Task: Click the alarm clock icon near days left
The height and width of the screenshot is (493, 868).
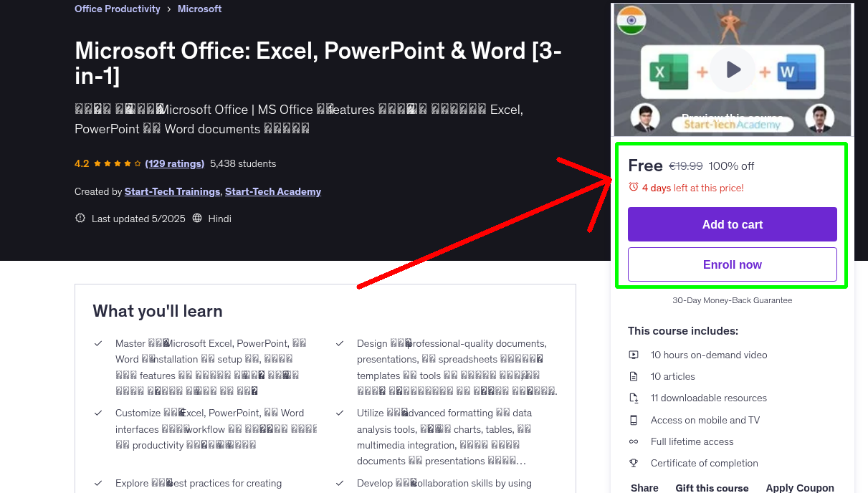Action: pyautogui.click(x=634, y=187)
